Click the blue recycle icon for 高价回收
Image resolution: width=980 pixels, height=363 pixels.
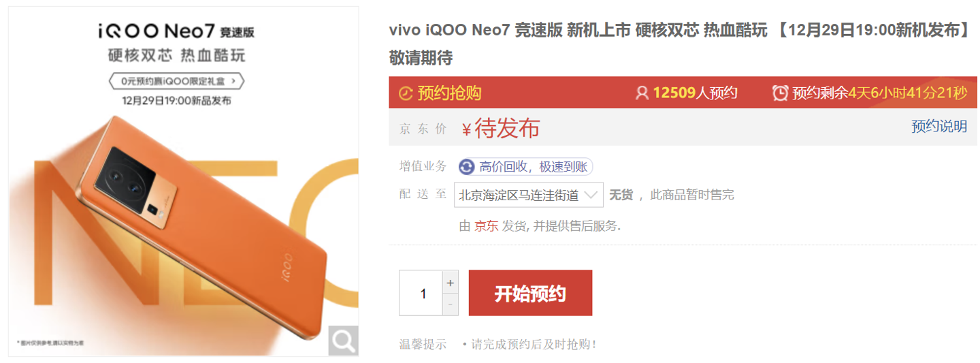[467, 167]
